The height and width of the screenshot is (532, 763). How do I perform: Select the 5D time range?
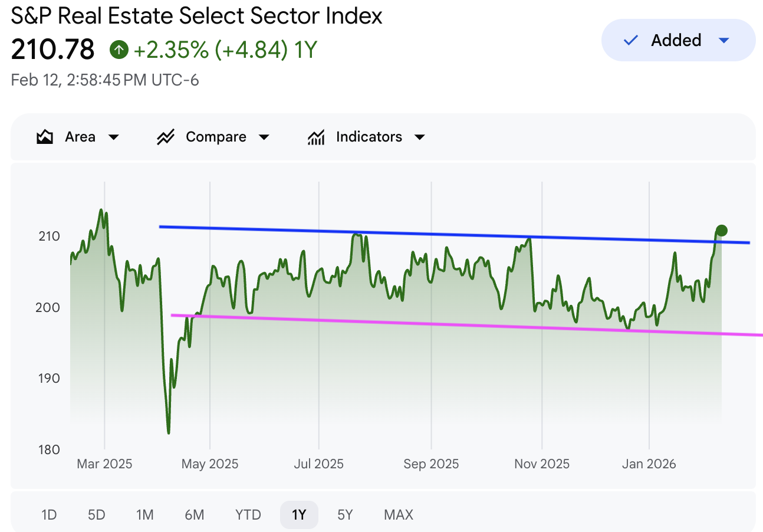coord(96,515)
